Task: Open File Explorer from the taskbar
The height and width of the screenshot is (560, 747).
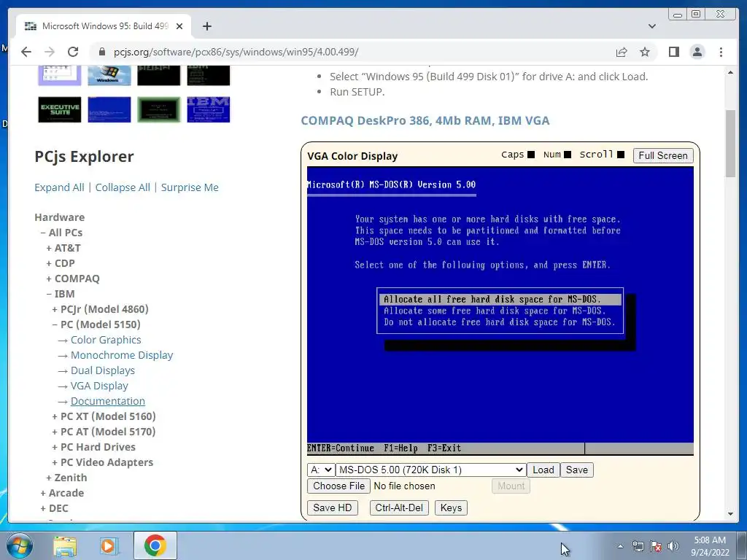Action: coord(65,545)
